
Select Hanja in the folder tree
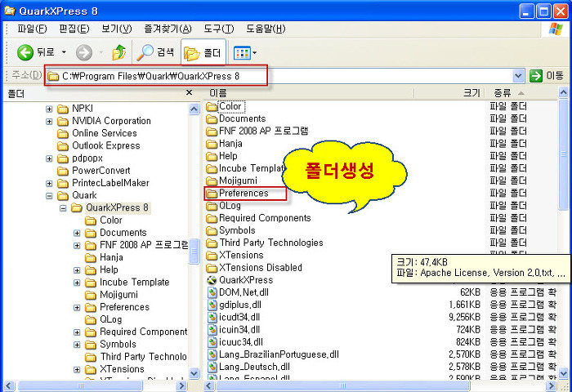pyautogui.click(x=111, y=257)
